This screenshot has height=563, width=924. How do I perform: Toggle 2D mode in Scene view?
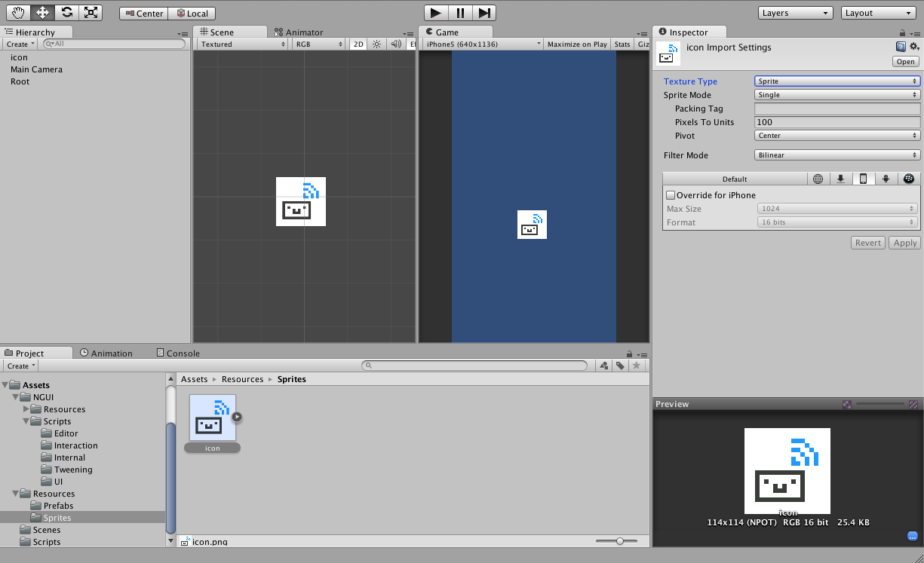tap(358, 44)
